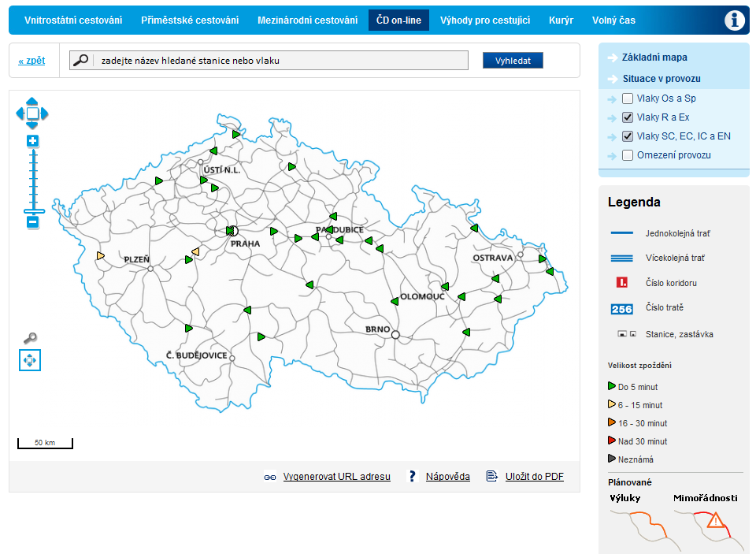Pan the map up with arrow
This screenshot has width=756, height=554.
pyautogui.click(x=32, y=101)
